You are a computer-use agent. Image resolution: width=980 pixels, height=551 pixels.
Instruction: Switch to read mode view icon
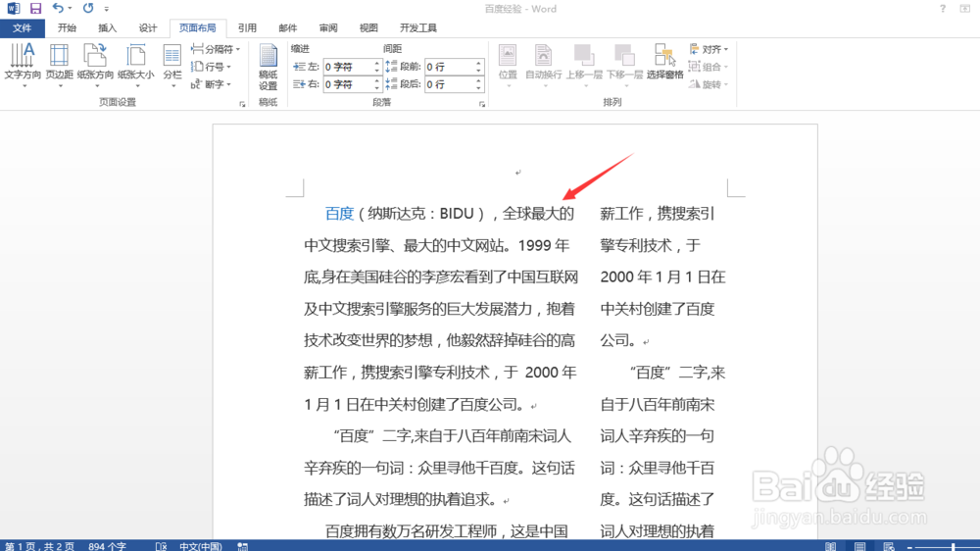(x=831, y=547)
